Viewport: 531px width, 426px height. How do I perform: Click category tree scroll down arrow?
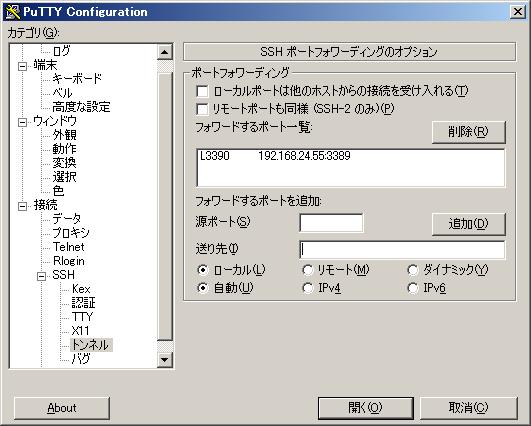[165, 360]
